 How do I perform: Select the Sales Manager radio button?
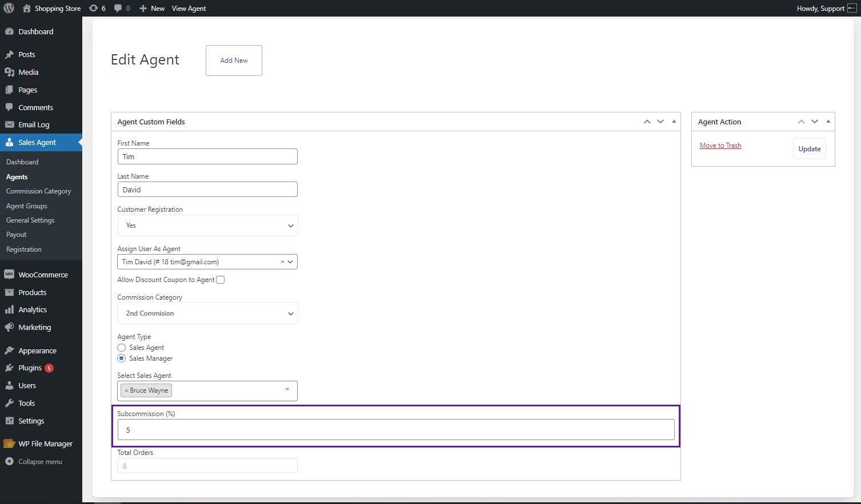[x=121, y=358]
